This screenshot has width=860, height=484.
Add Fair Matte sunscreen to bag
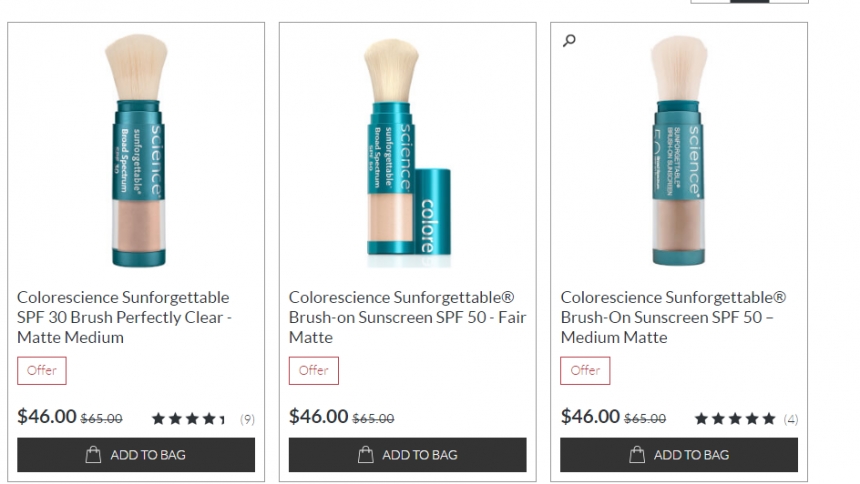407,455
